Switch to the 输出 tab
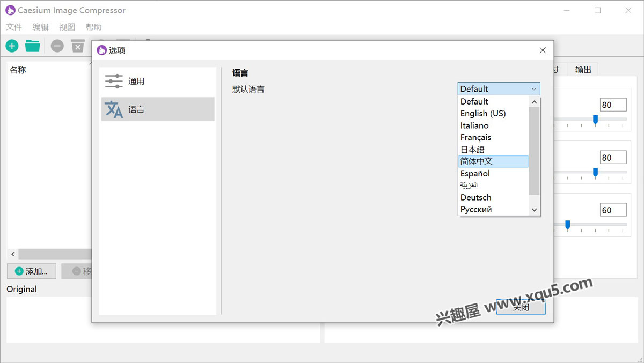 (583, 70)
